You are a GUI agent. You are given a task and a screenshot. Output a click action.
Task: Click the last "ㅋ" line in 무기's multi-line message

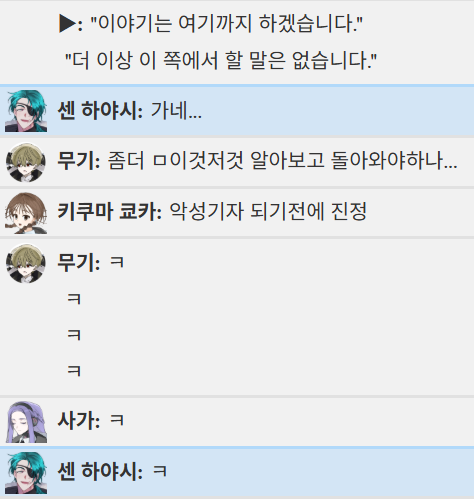point(74,371)
